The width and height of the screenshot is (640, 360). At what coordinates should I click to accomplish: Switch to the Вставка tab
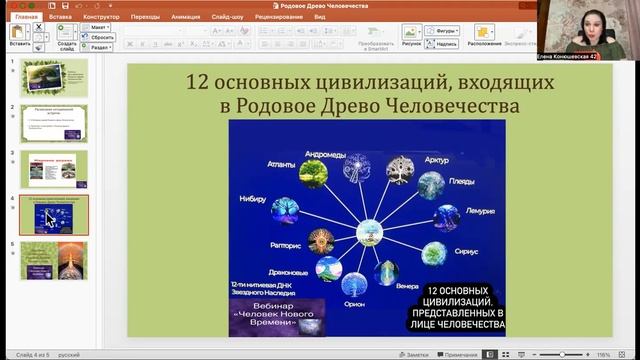point(60,17)
